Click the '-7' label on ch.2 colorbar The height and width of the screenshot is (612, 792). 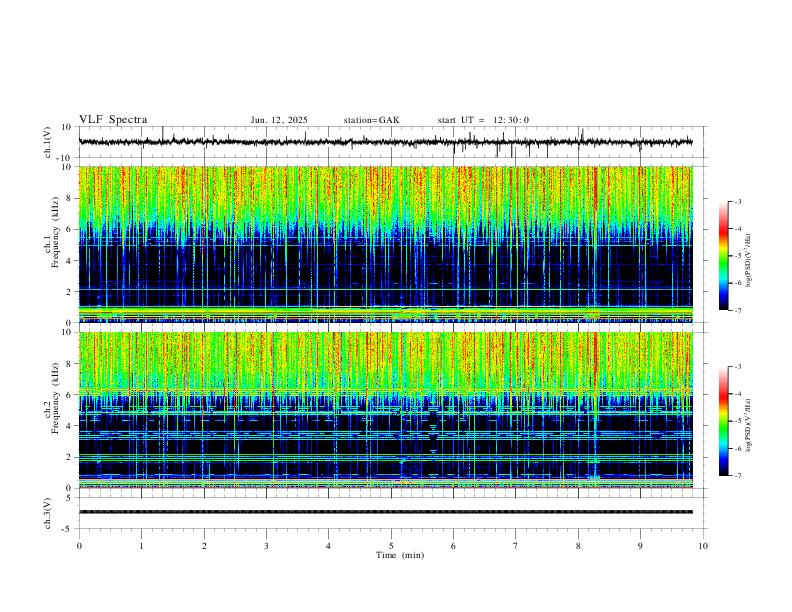737,476
